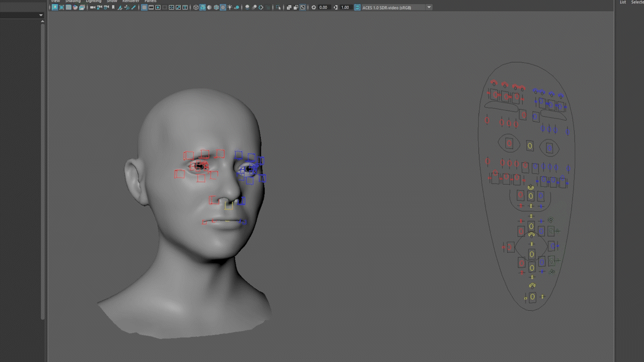Click the color management view transform icon
644x362 pixels.
(x=357, y=8)
